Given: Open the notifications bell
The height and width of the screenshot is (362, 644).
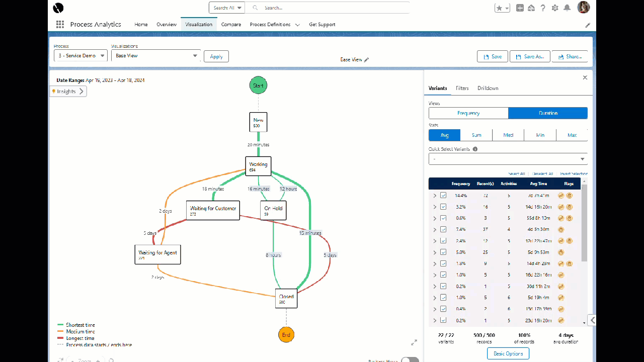Looking at the screenshot, I should 567,8.
